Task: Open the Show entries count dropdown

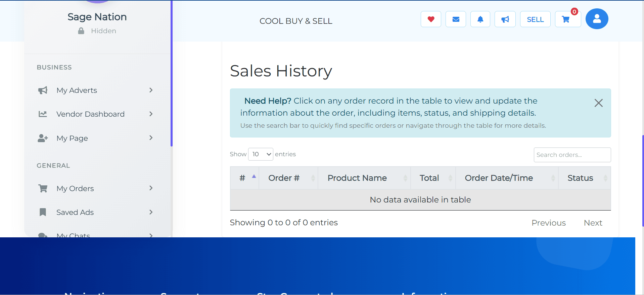Action: (261, 154)
